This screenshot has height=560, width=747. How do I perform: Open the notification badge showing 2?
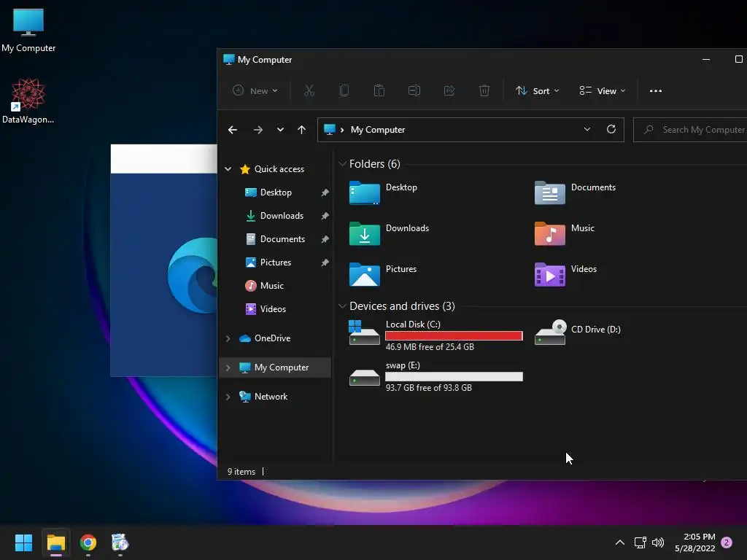[x=727, y=542]
